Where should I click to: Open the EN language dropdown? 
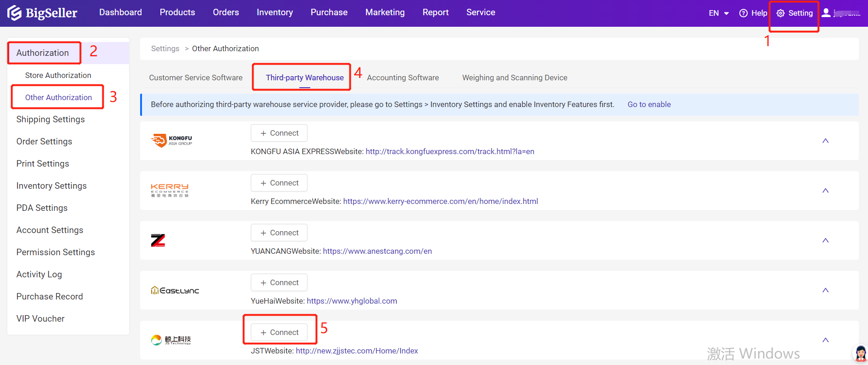coord(719,13)
